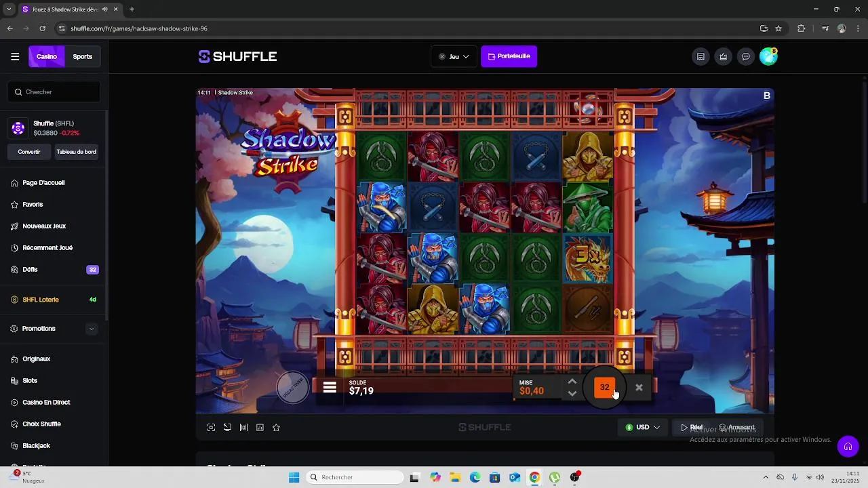This screenshot has height=488, width=868.
Task: Open the game statistics chart icon
Action: coord(260,428)
